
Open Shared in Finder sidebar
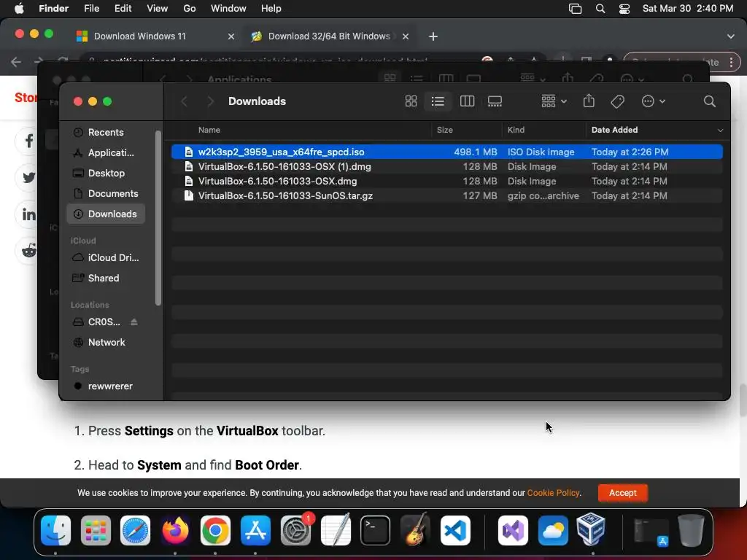[x=106, y=278]
